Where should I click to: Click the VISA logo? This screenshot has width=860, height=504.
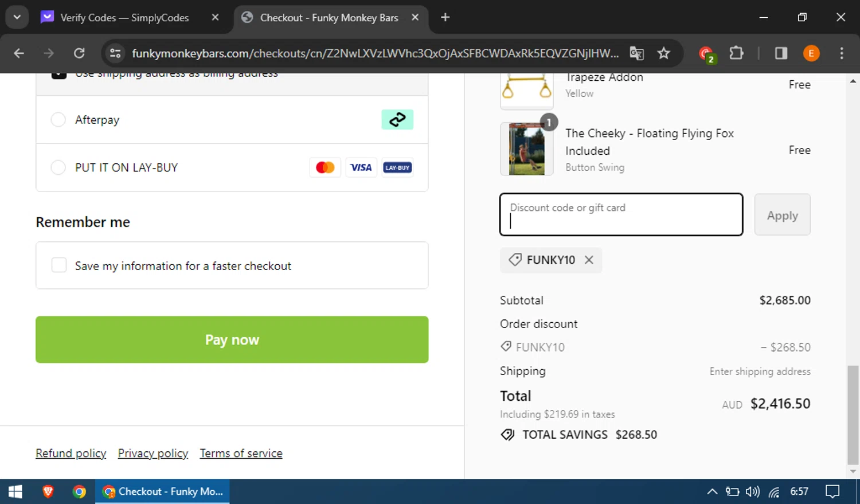(x=361, y=167)
